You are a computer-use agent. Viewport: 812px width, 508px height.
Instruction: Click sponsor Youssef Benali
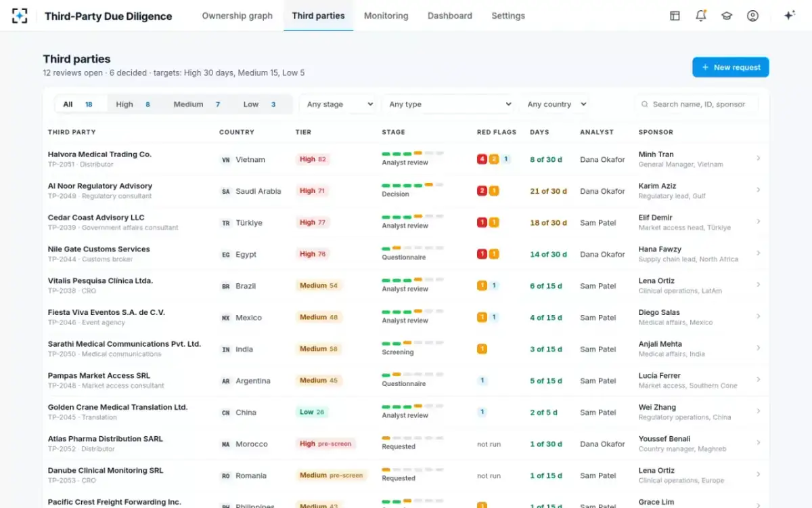pos(665,439)
